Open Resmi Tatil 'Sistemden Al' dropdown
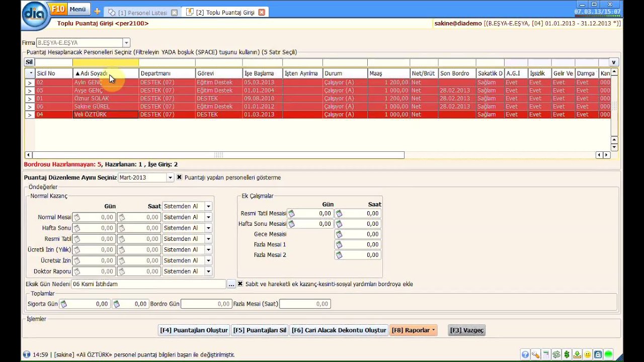The width and height of the screenshot is (644, 362). [x=208, y=239]
